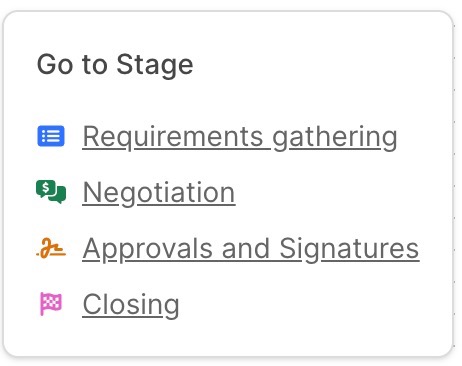Click the dollar sign in the Negotiation icon
462x366 pixels.
click(x=46, y=187)
